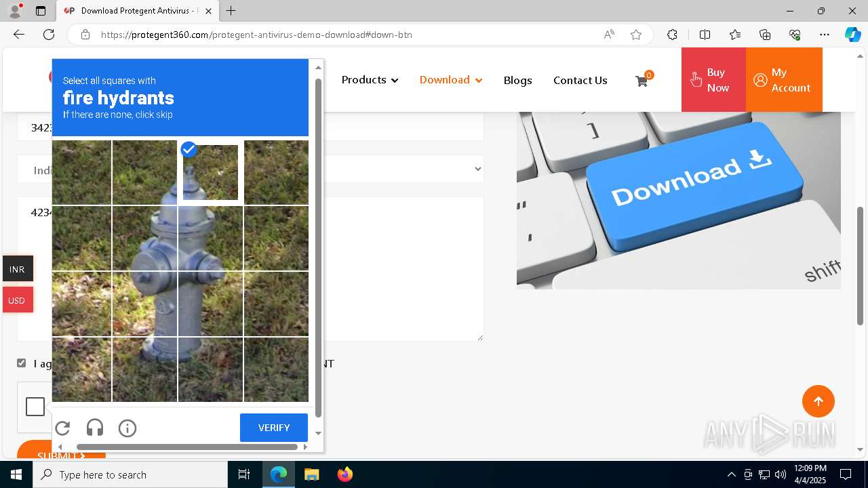Launch Firefox from the taskbar
This screenshot has width=868, height=488.
[x=344, y=474]
